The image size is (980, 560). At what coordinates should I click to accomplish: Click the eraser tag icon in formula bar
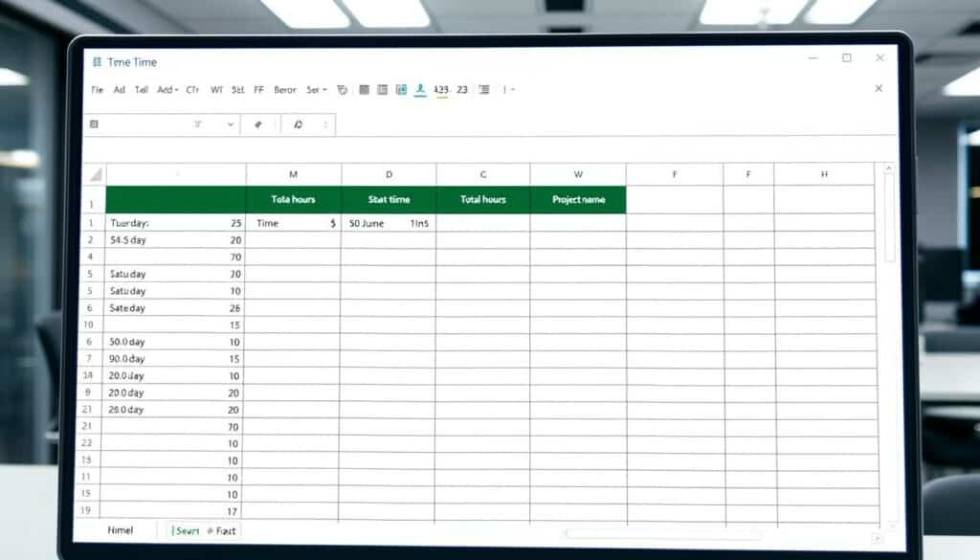tap(258, 124)
